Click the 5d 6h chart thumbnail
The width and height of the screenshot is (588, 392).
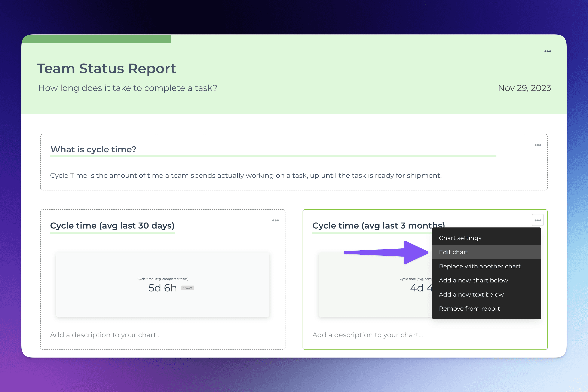point(163,285)
